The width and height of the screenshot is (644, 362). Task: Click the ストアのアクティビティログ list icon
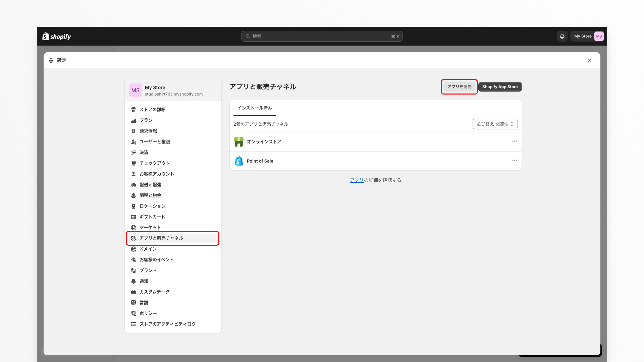133,324
